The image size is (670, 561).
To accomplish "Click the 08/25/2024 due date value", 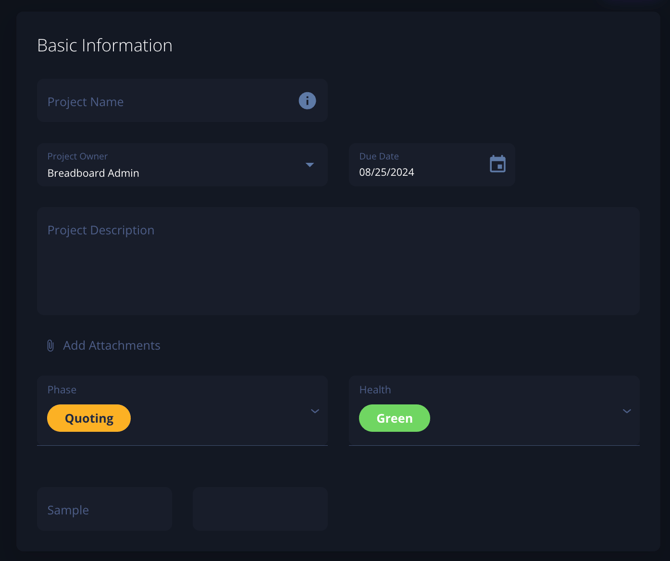I will 387,173.
